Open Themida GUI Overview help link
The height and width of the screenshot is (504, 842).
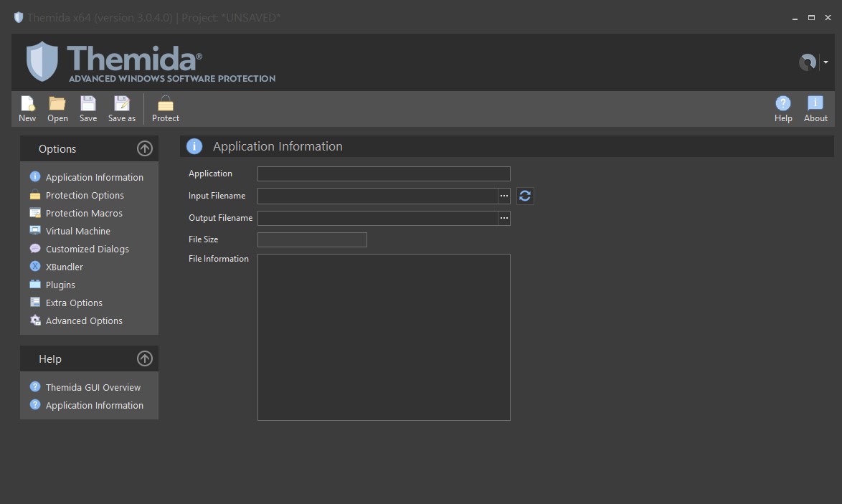click(93, 387)
